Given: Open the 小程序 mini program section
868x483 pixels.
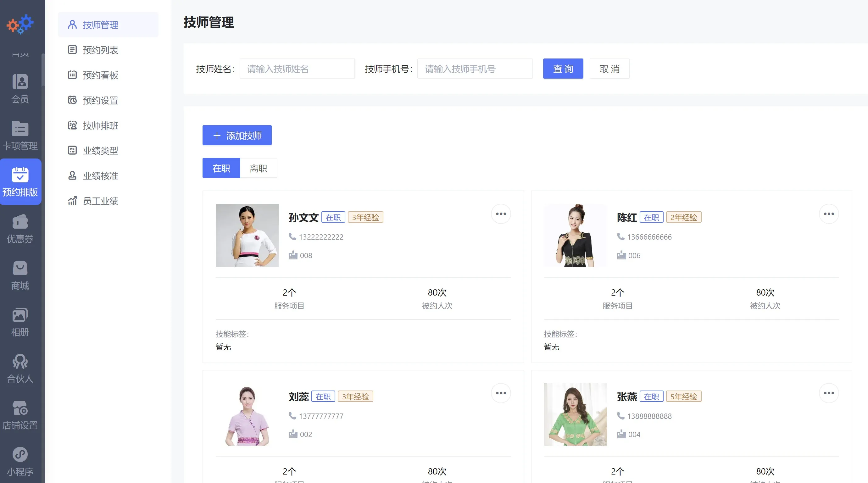Looking at the screenshot, I should click(20, 461).
